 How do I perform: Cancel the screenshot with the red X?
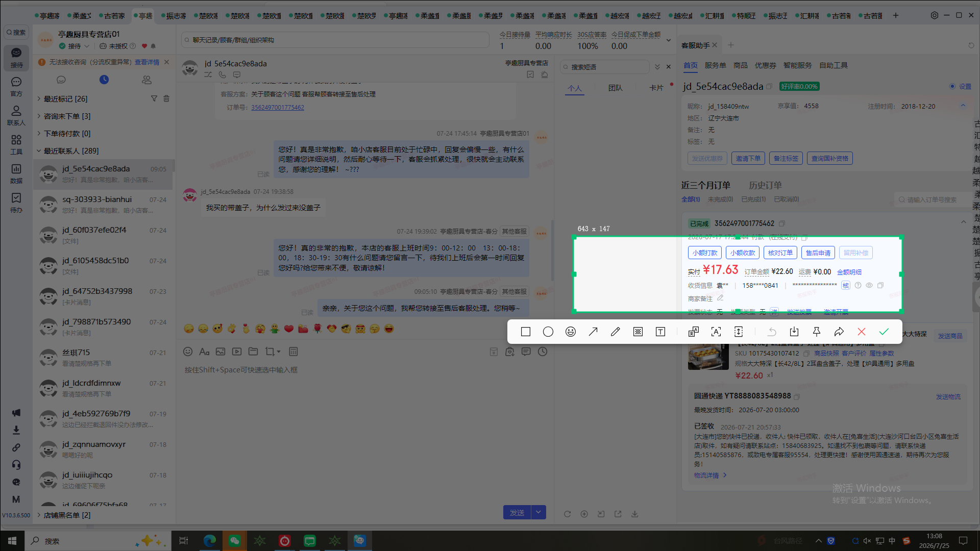tap(862, 332)
